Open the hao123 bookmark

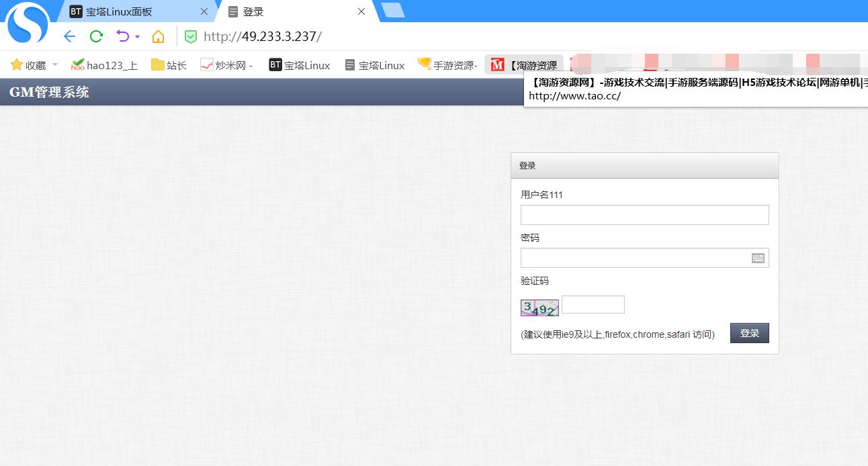104,65
